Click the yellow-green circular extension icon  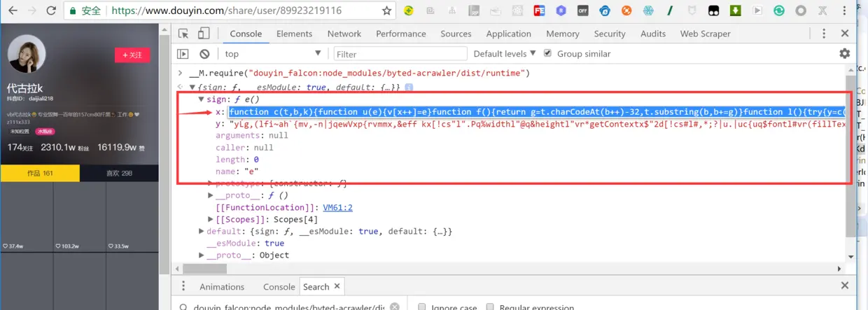pos(408,10)
